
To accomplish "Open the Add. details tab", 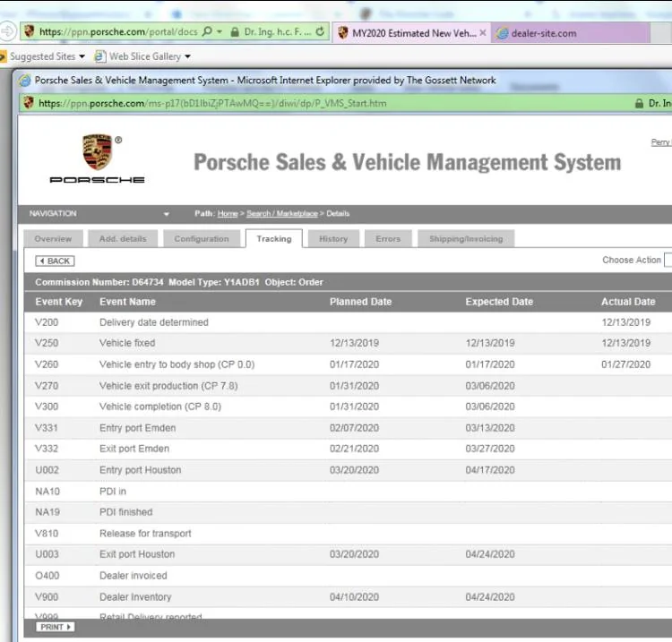I will point(123,239).
